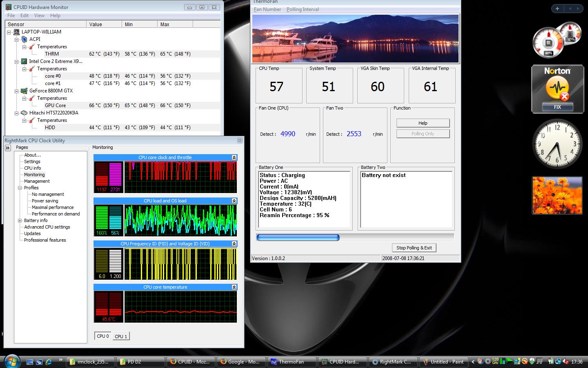Click the GeForce 8800M GTX card icon
588x368 pixels.
pyautogui.click(x=24, y=91)
